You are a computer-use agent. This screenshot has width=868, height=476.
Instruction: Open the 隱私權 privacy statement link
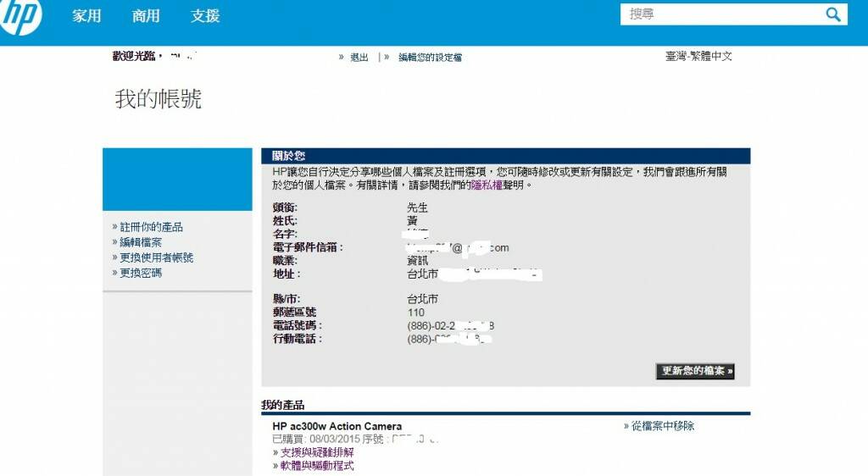[487, 185]
